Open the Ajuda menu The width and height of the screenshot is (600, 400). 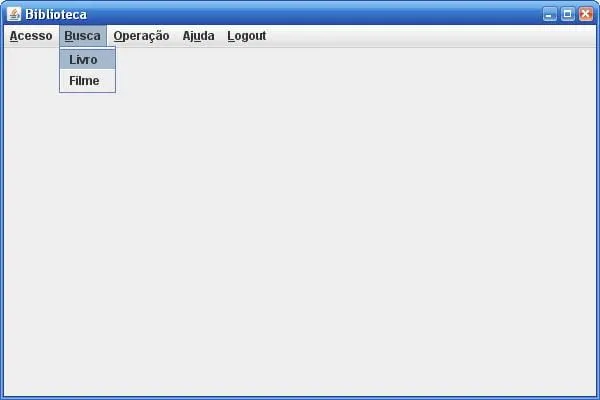(x=198, y=36)
